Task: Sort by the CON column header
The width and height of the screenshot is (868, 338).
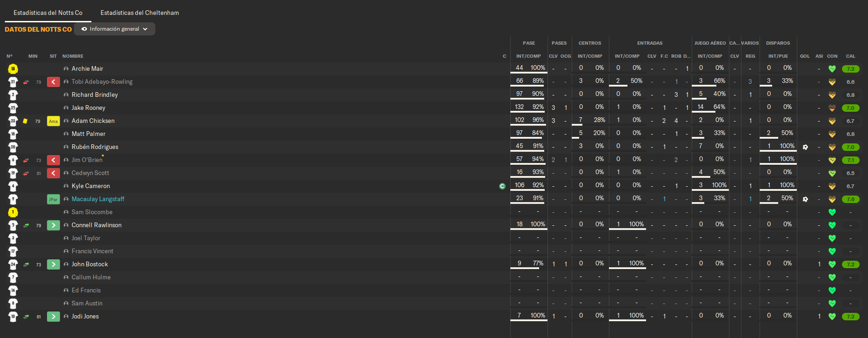Action: coord(832,56)
